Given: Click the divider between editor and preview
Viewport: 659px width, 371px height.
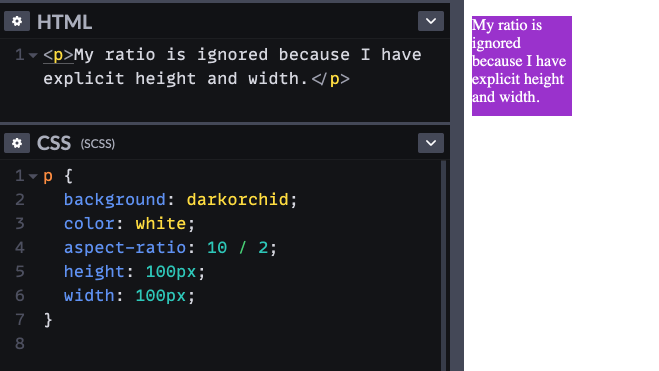Looking at the screenshot, I should coord(457,185).
